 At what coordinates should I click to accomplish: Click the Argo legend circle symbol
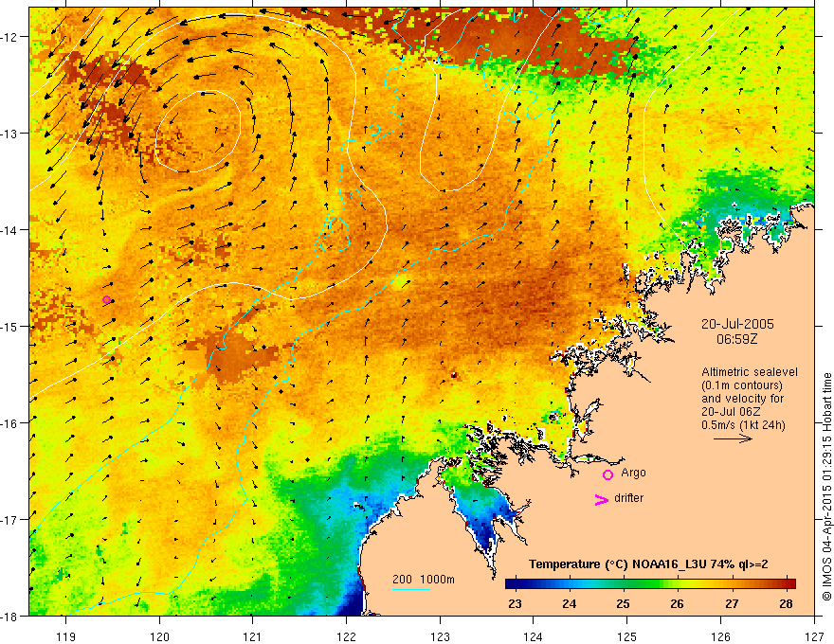(607, 474)
